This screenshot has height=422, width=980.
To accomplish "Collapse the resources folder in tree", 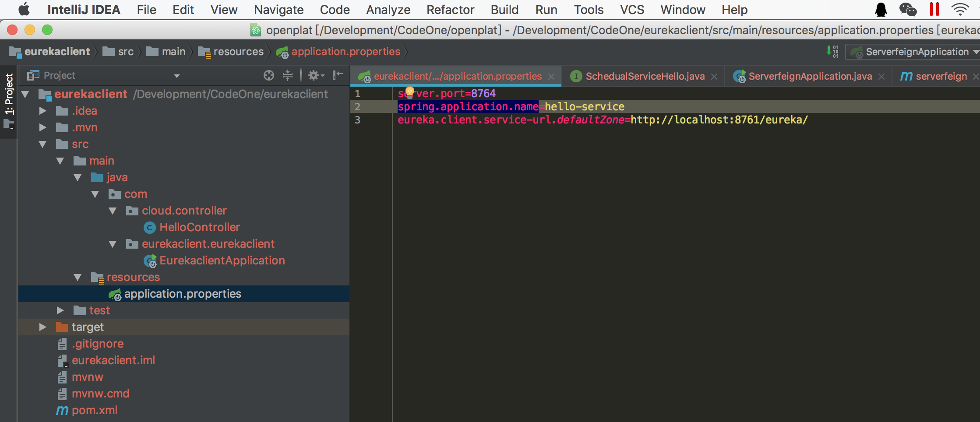I will point(78,278).
